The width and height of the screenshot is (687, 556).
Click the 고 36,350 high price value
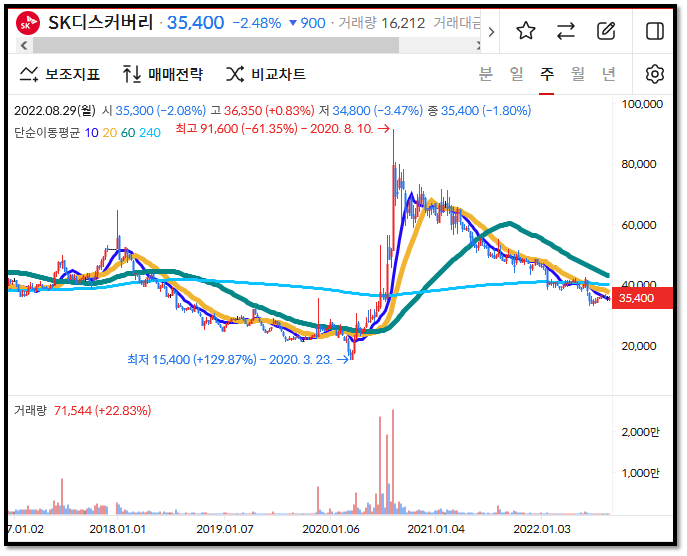262,110
